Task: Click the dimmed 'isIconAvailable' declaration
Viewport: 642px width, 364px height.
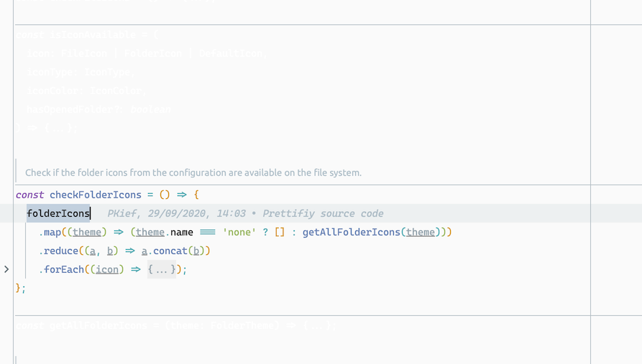Action: click(x=93, y=34)
